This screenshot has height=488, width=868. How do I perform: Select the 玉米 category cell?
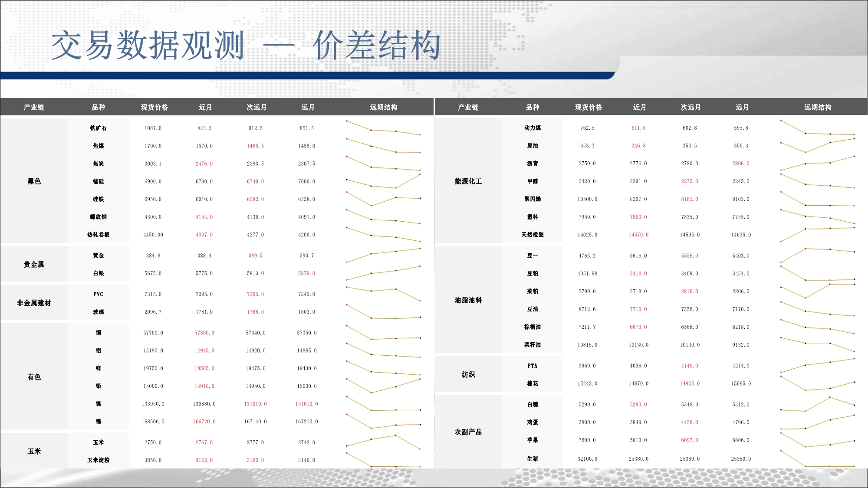34,451
